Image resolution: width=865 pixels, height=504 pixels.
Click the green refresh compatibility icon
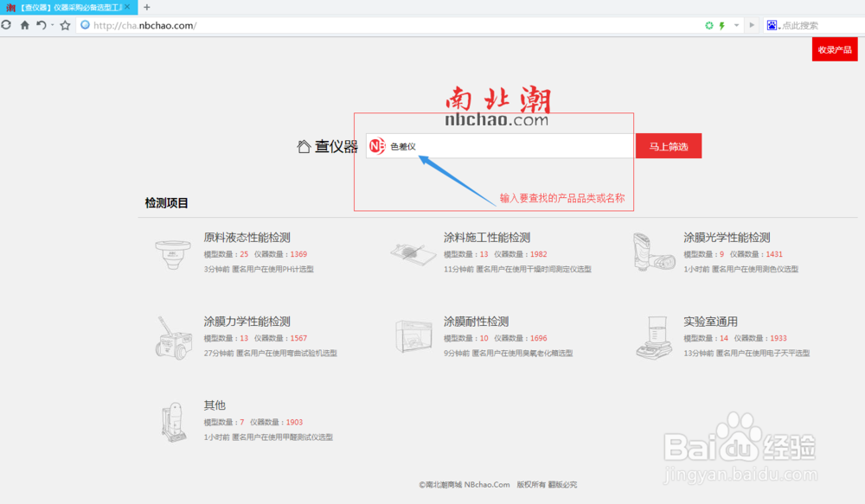click(709, 25)
